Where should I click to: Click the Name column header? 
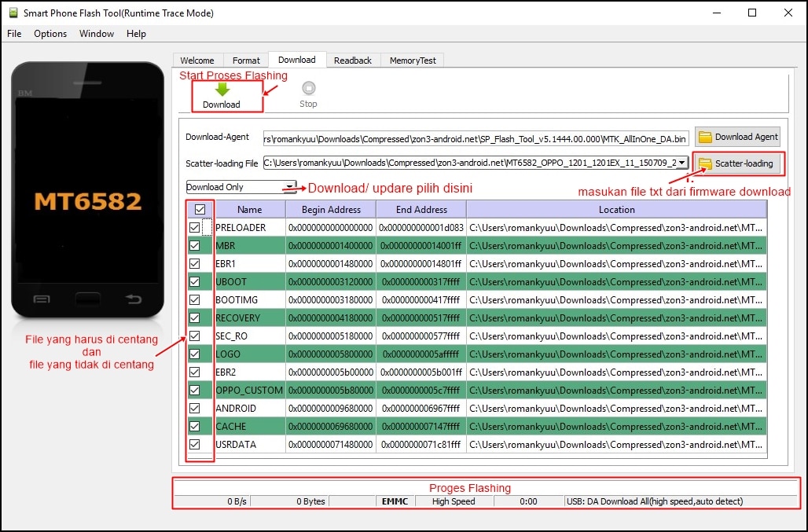coord(250,210)
